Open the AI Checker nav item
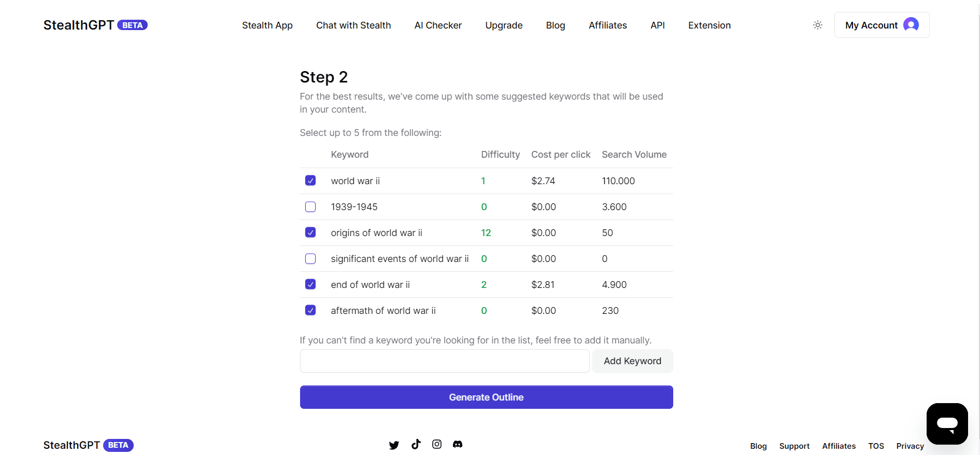The width and height of the screenshot is (980, 455). [x=438, y=25]
